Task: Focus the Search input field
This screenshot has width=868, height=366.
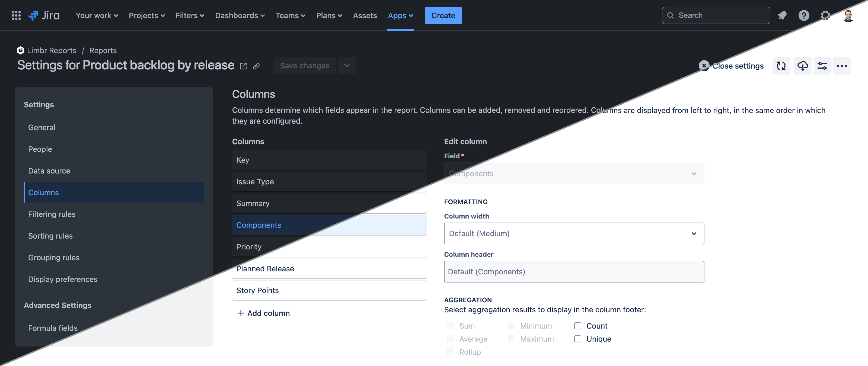Action: (716, 15)
